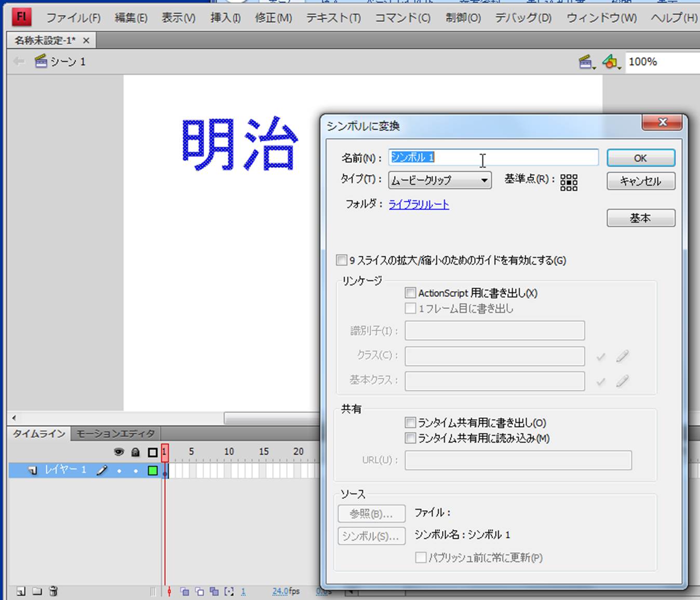
Task: Click the lock all layers padlock icon
Action: point(136,452)
